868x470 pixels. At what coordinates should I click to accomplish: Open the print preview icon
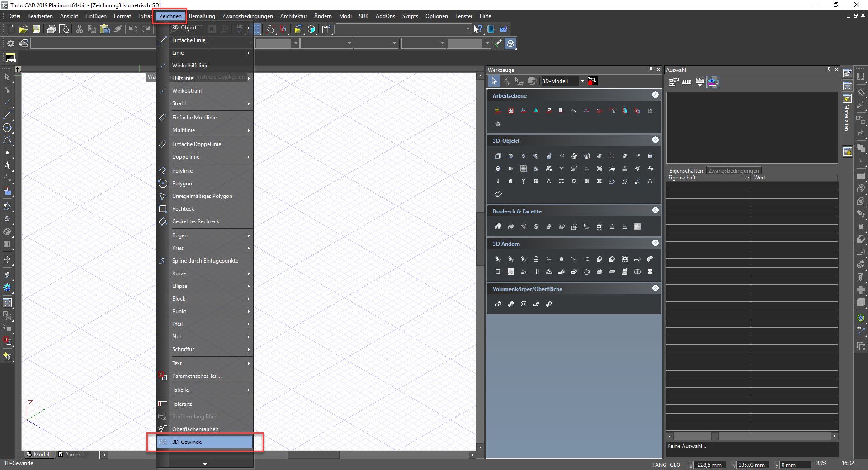pyautogui.click(x=64, y=29)
